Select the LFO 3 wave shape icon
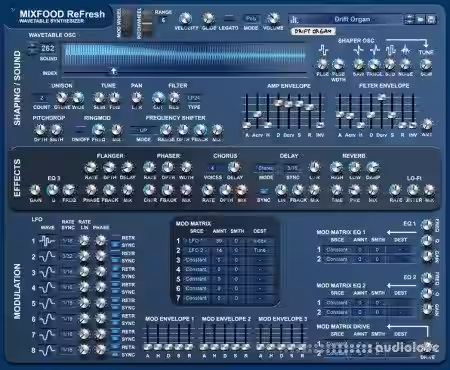Viewport: 450px width, 370px height. (47, 272)
